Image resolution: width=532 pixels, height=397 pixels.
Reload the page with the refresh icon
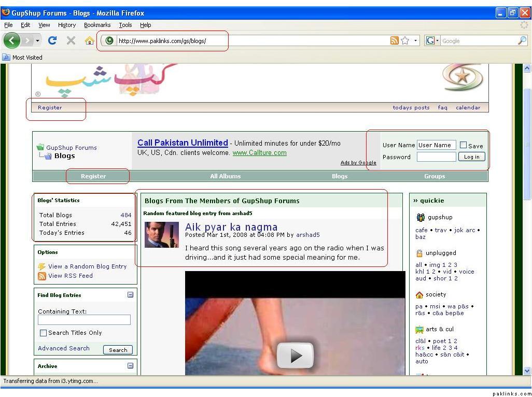coord(52,40)
